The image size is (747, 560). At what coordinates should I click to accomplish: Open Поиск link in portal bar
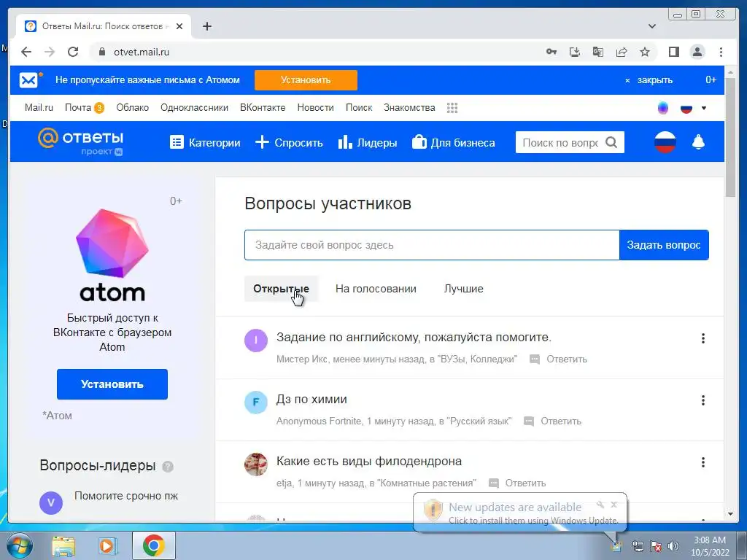click(359, 108)
